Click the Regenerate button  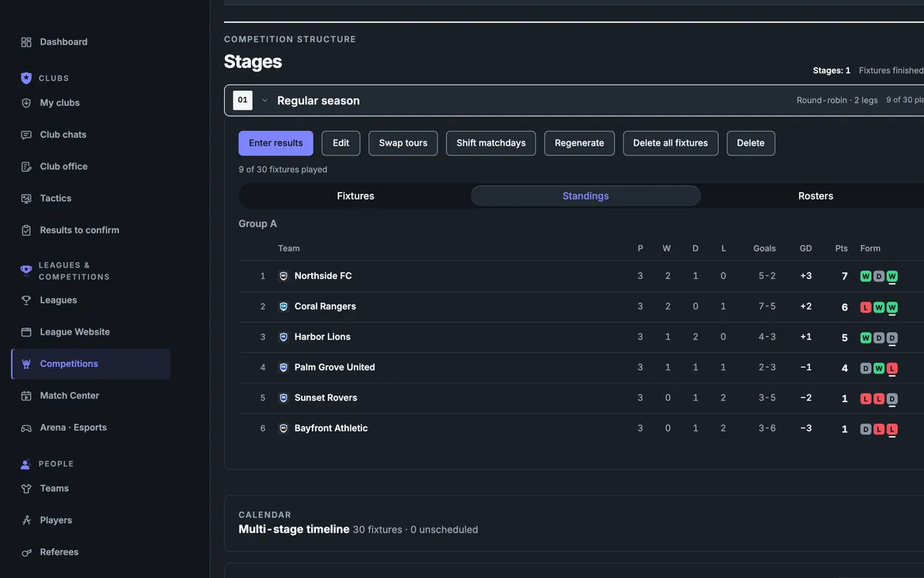tap(580, 143)
